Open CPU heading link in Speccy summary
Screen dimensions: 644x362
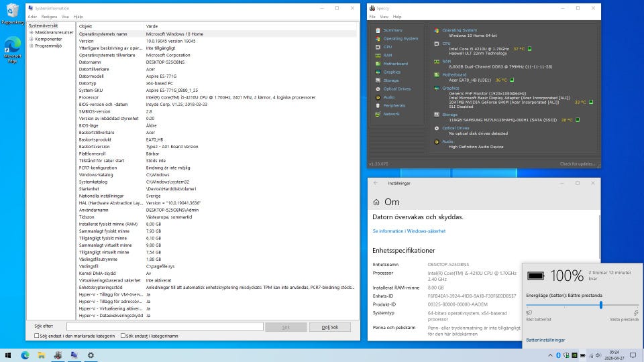click(446, 44)
